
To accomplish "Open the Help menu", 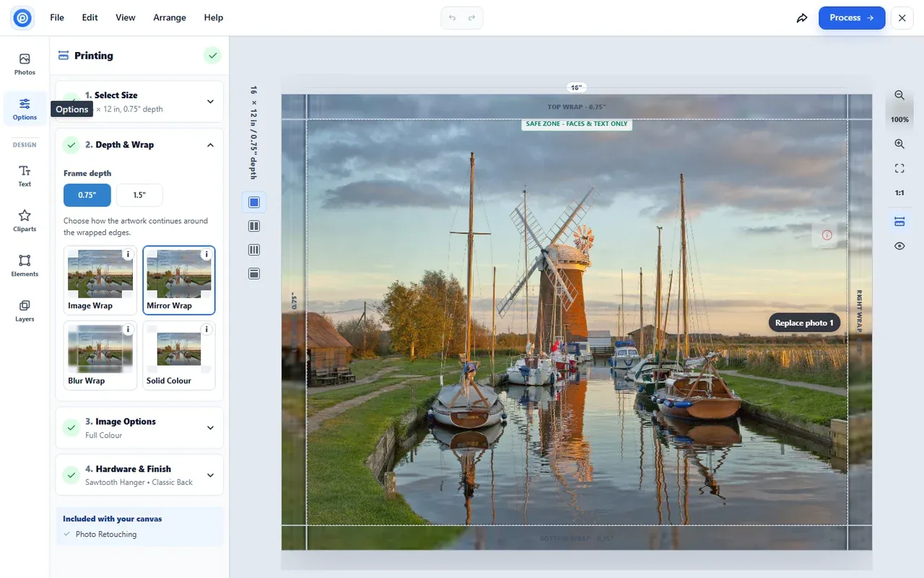I will tap(214, 17).
